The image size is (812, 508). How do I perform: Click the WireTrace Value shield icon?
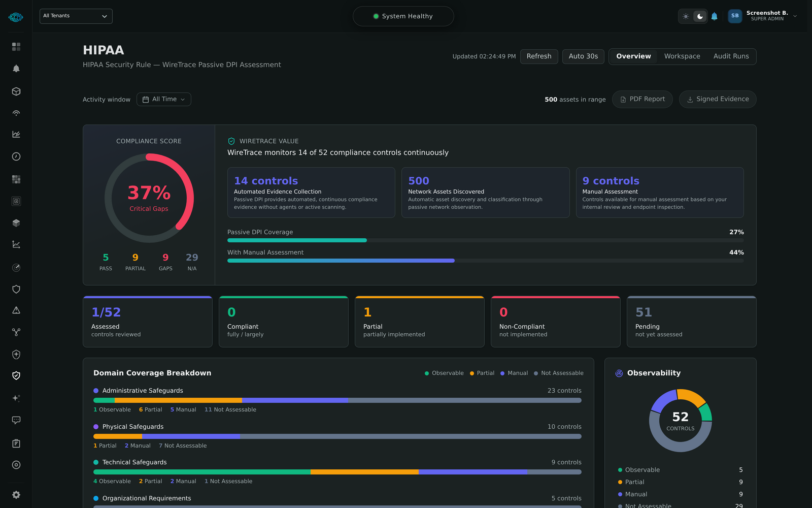(231, 141)
